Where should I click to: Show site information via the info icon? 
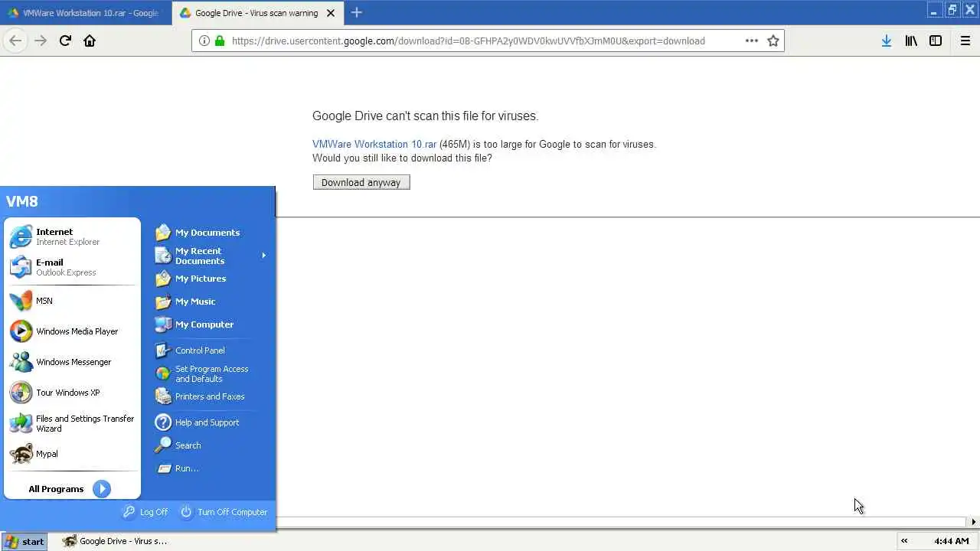point(204,41)
